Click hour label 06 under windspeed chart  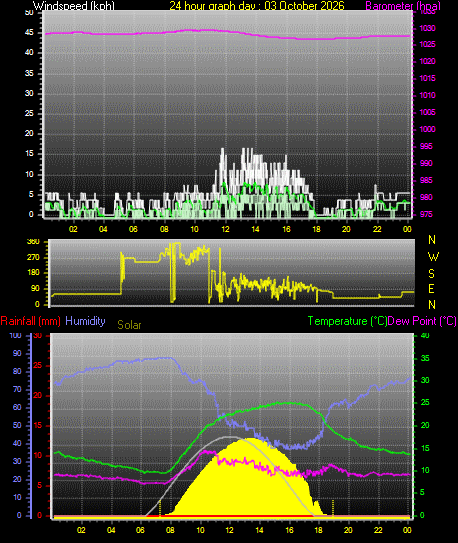pos(134,229)
